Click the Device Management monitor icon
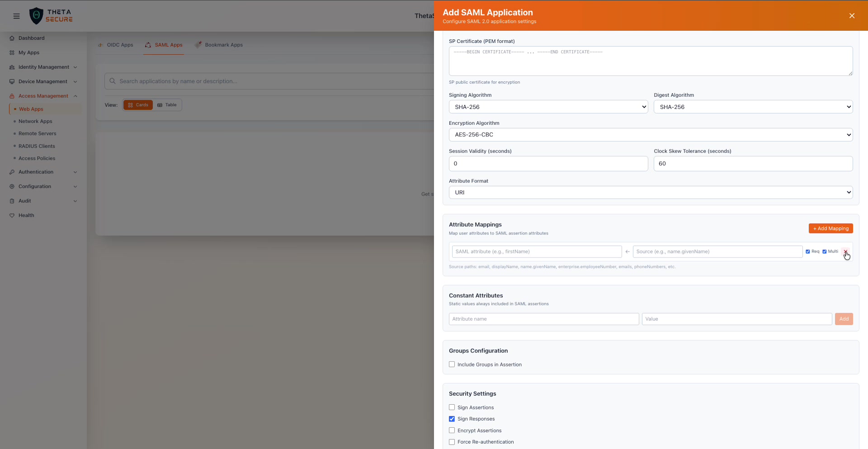This screenshot has width=868, height=449. [12, 81]
